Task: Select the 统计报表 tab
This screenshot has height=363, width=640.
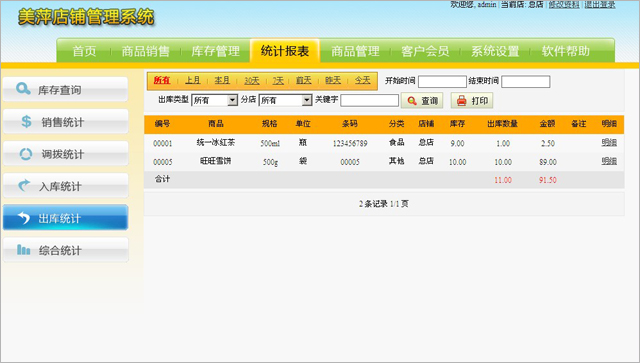Action: coord(285,51)
